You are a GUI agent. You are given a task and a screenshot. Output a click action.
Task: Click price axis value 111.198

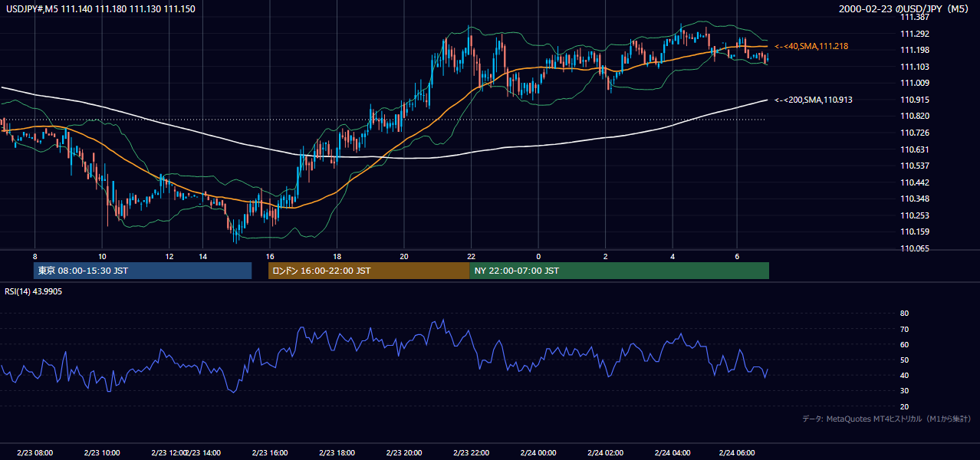point(914,51)
